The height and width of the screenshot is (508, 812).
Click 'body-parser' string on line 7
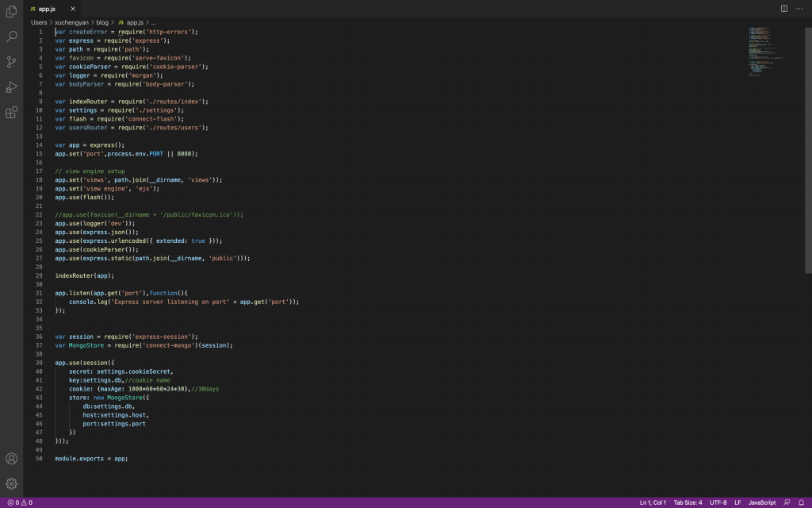click(165, 84)
